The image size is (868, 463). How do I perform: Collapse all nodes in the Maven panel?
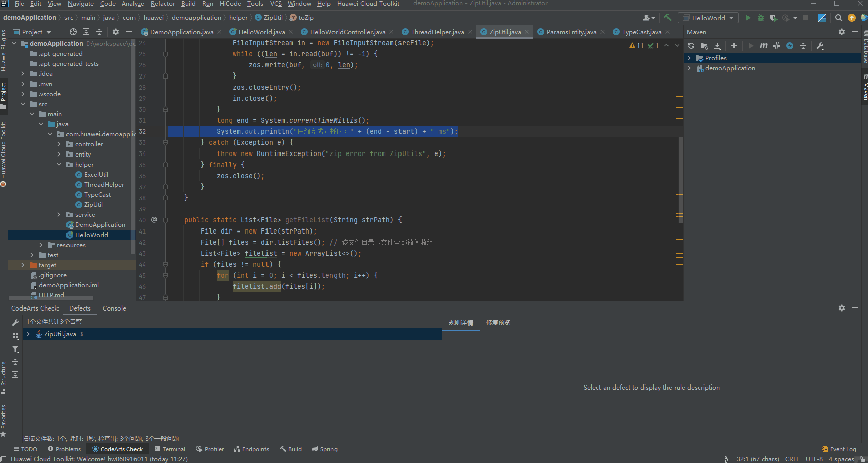coord(803,46)
